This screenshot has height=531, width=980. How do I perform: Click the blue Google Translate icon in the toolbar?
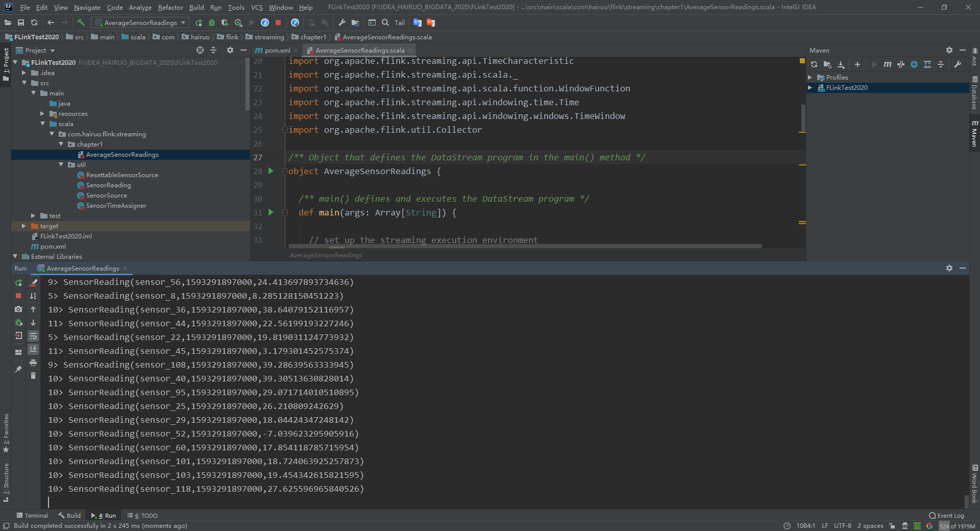point(418,22)
